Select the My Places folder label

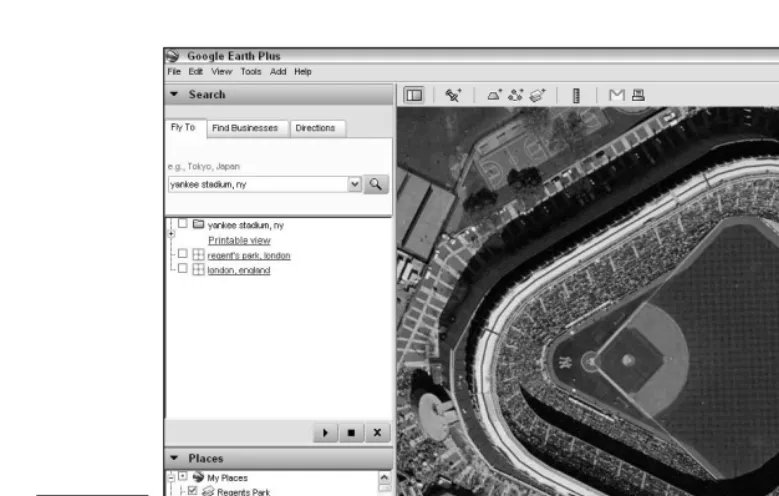click(x=227, y=478)
